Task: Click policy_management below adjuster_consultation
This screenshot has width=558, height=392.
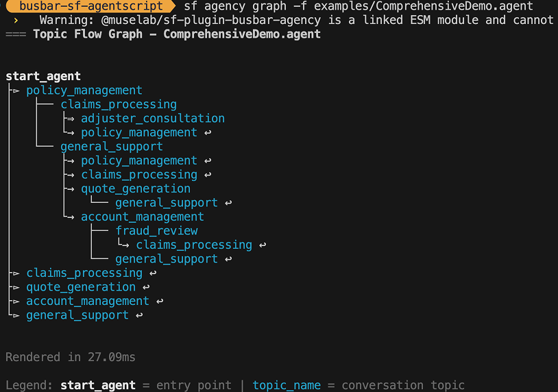Action: [x=138, y=133]
